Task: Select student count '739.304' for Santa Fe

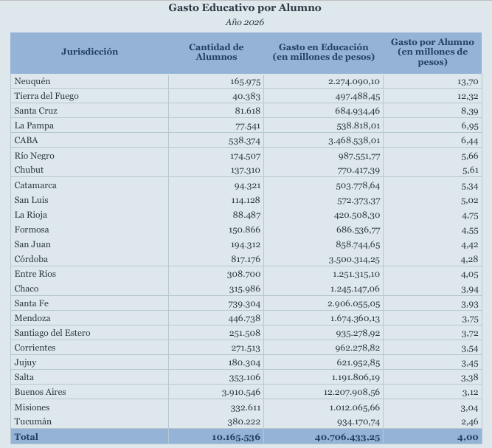Action: 244,304
